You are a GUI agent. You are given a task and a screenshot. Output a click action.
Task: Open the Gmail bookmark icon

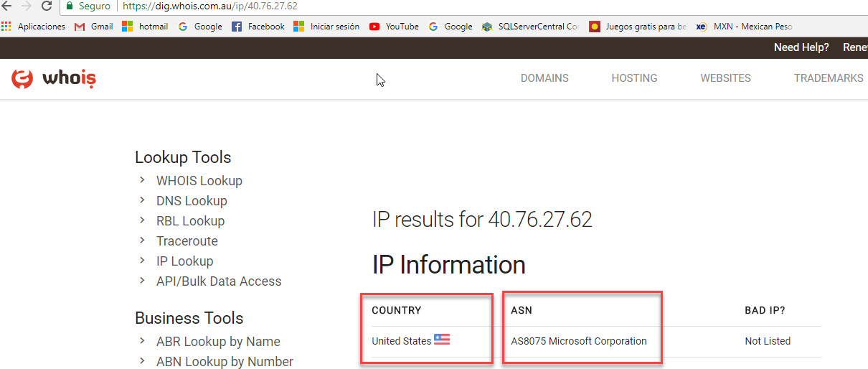80,27
